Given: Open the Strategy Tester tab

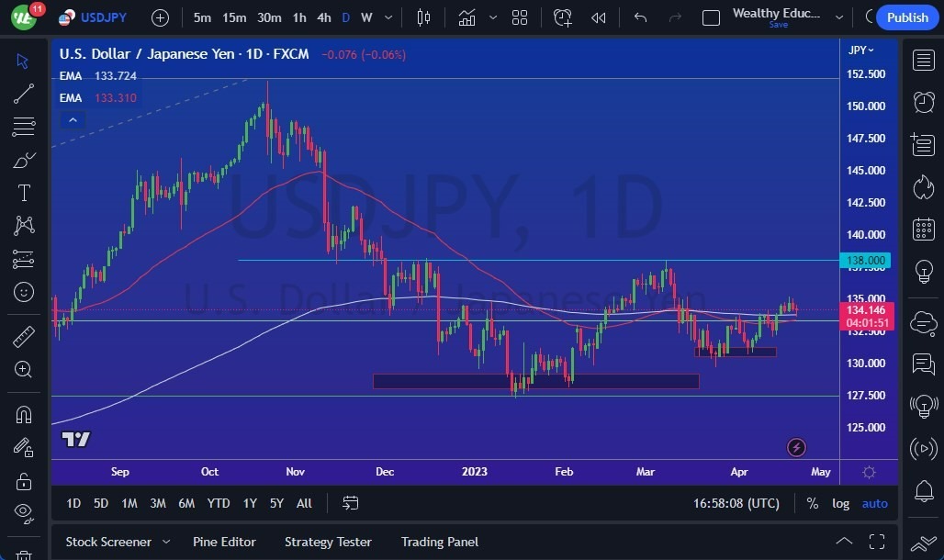Looking at the screenshot, I should [x=328, y=542].
